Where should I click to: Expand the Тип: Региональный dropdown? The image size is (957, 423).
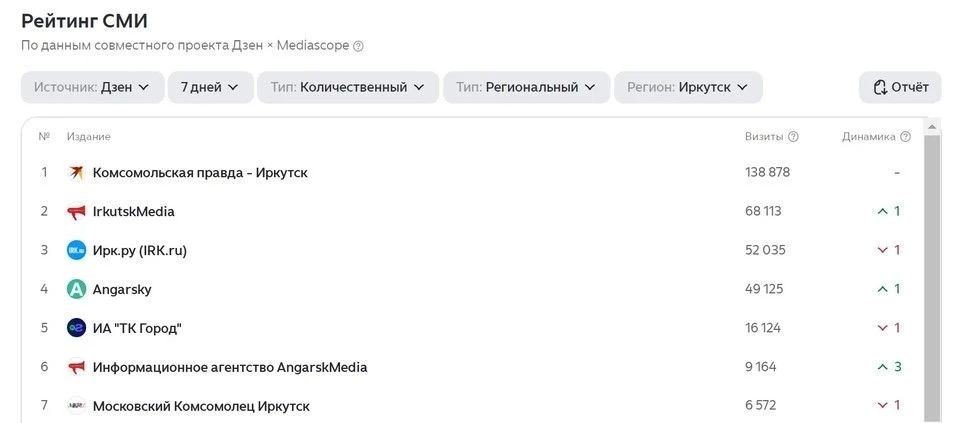[527, 87]
